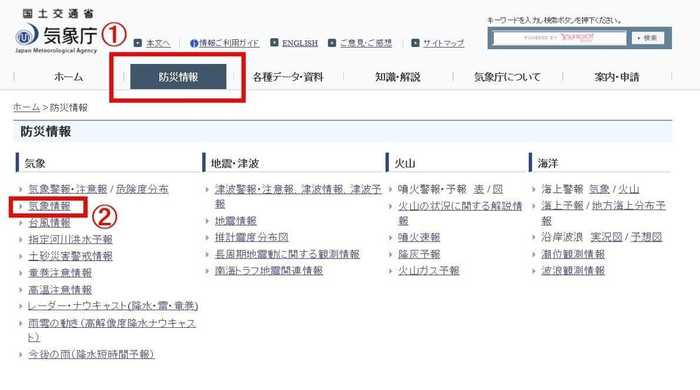
Task: Open the 本文へ link
Action: click(x=158, y=43)
